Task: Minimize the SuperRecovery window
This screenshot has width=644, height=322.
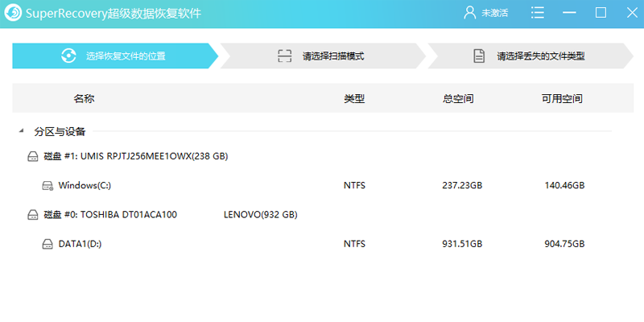Action: 569,13
